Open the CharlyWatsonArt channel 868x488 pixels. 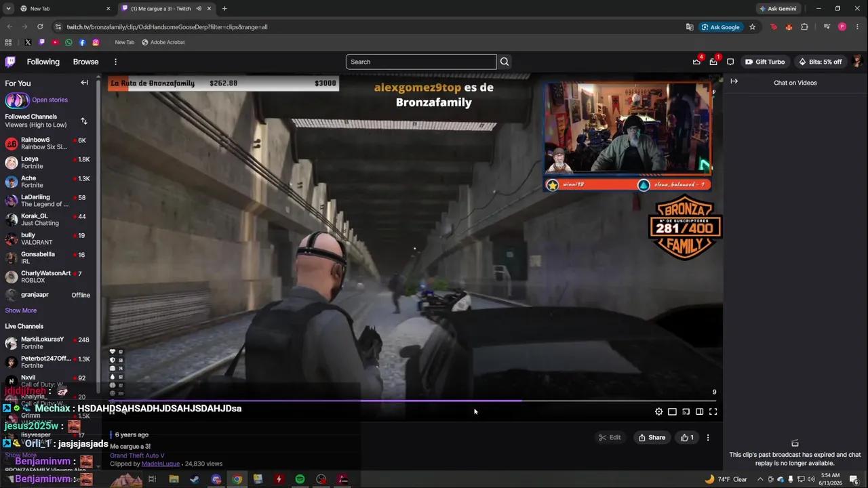point(47,277)
